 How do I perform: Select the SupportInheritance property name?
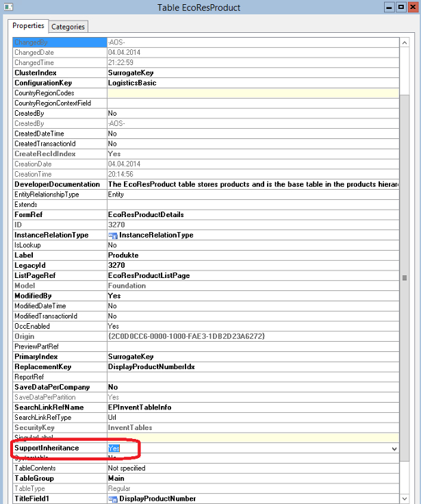pos(47,448)
